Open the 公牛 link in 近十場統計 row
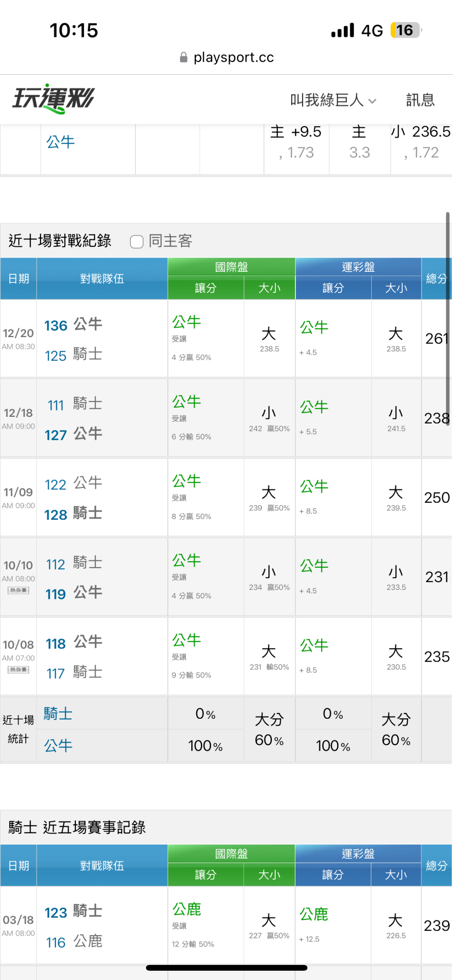453x980 pixels. click(x=58, y=746)
